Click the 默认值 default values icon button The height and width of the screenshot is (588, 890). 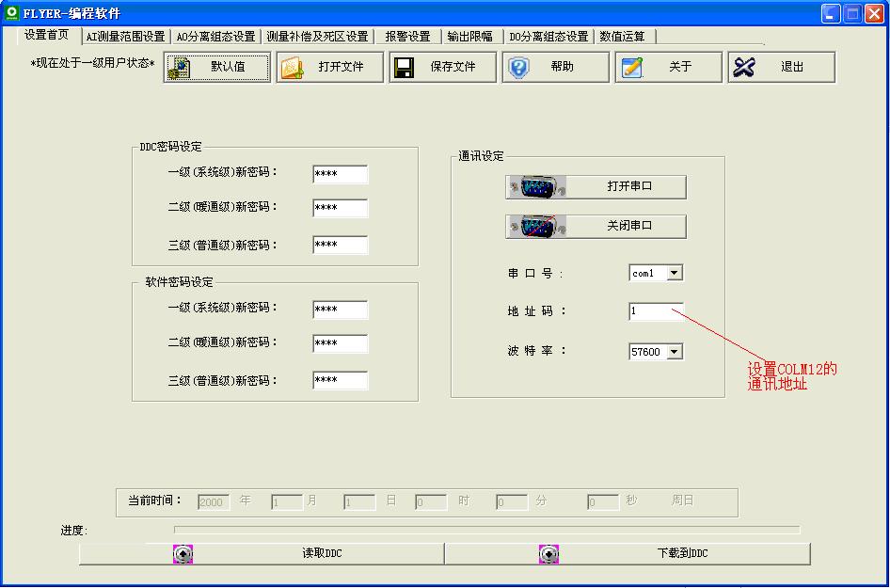[180, 68]
